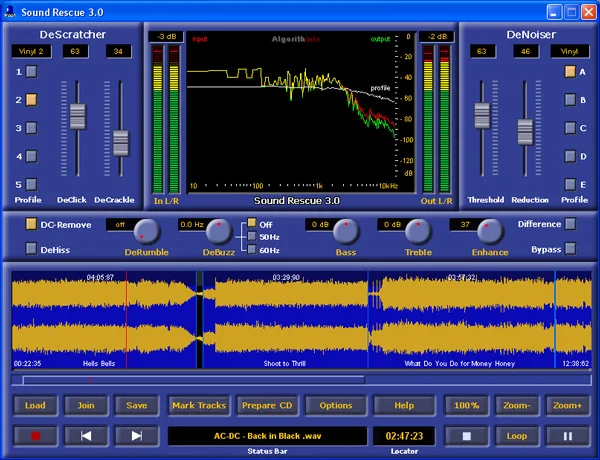600x460 pixels.
Task: Reset waveform view to 100%
Action: click(x=466, y=405)
